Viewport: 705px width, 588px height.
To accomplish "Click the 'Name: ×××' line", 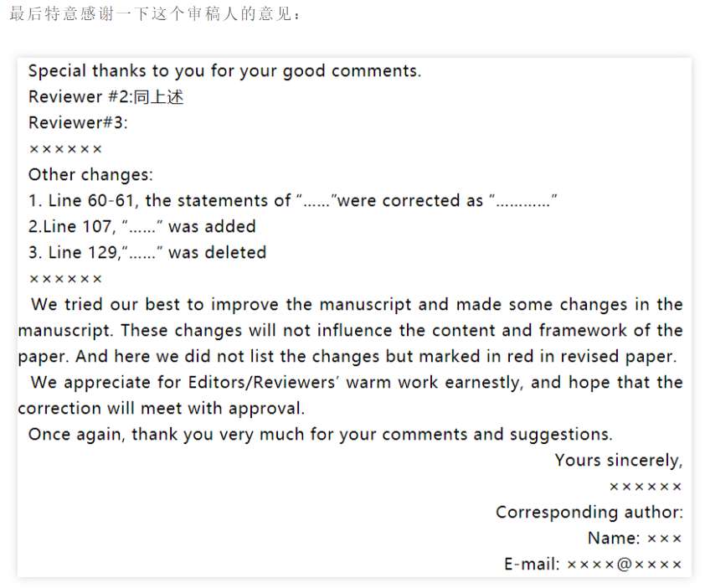I will (635, 538).
